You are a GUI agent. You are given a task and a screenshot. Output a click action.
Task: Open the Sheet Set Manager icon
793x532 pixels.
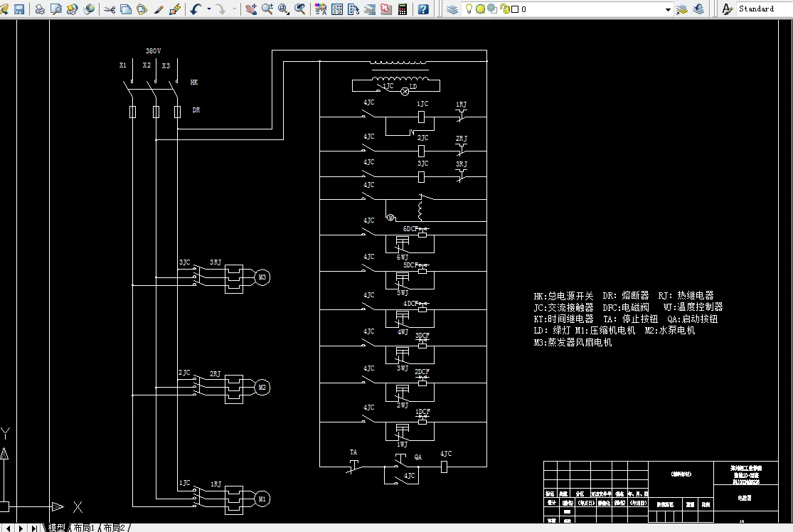370,9
